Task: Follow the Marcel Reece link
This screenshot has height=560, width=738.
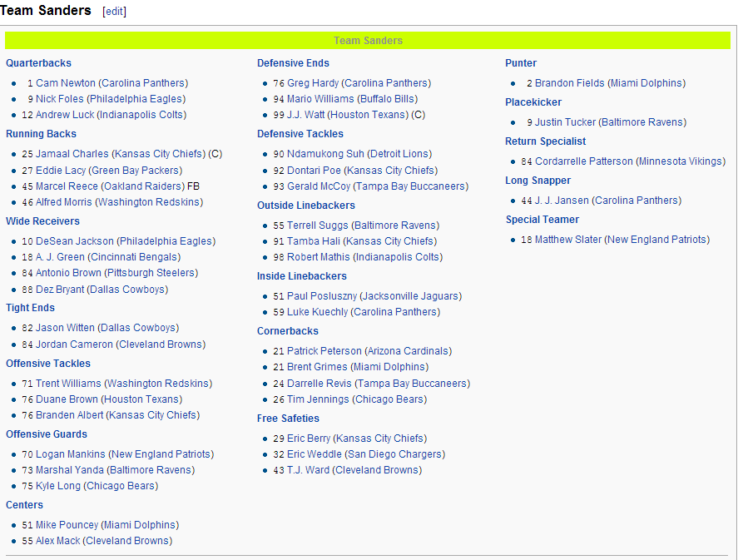Action: 67,186
